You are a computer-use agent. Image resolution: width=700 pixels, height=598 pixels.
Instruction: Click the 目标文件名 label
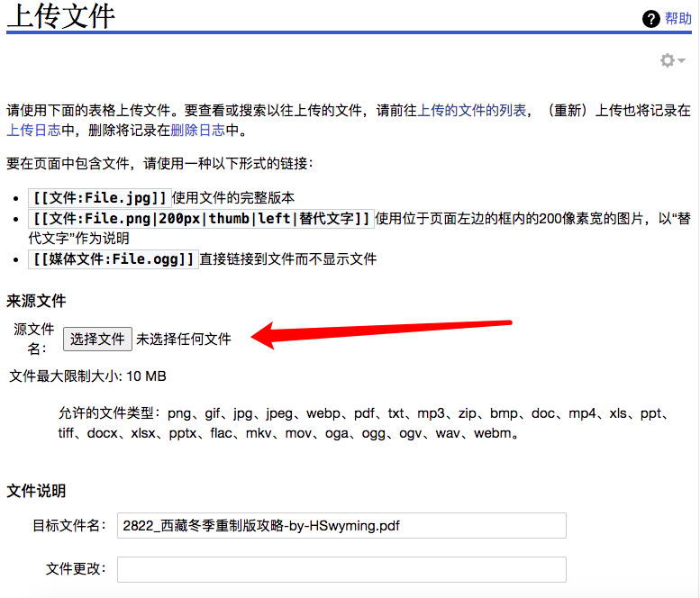pos(68,526)
